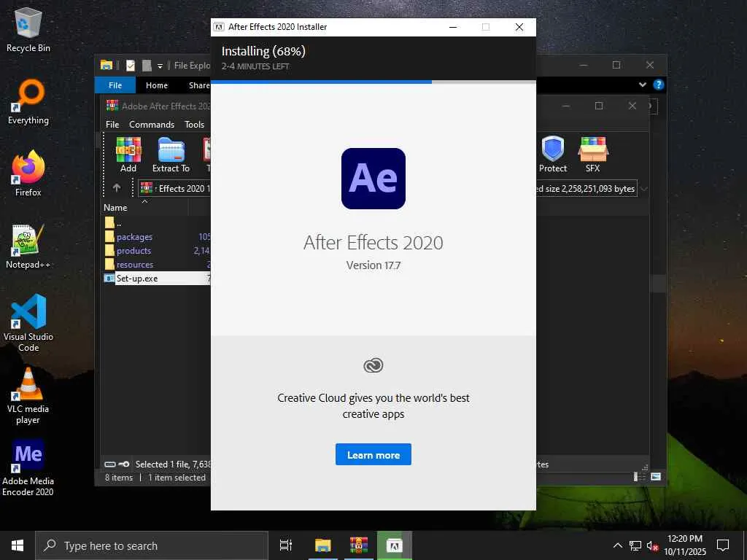Click File Explorer properties checkmark icon
747x560 pixels.
coord(130,65)
